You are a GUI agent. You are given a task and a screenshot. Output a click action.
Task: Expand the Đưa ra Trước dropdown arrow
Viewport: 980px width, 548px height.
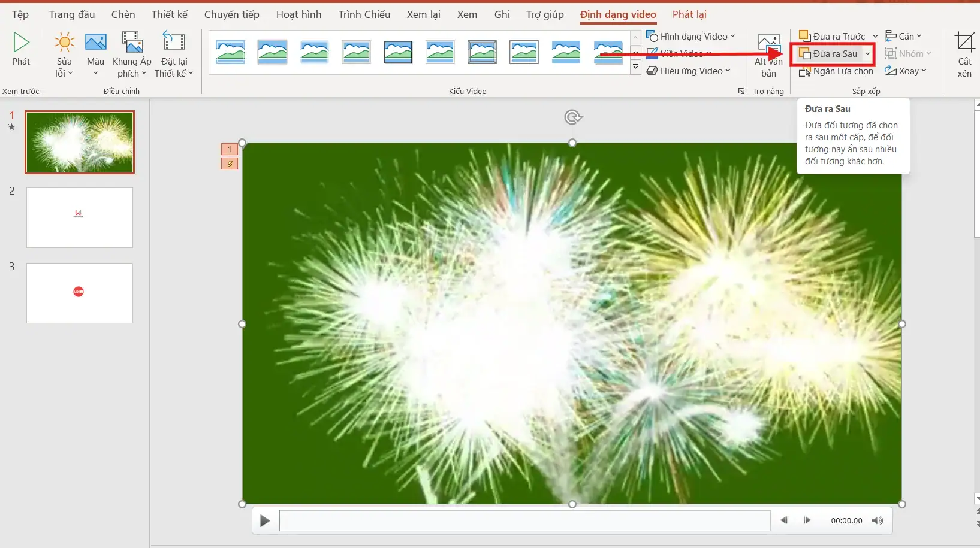pyautogui.click(x=875, y=37)
